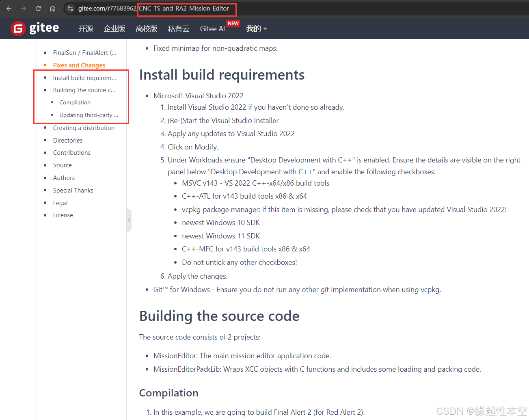The width and height of the screenshot is (529, 420).
Task: Click 'C++-ATL for v143 build tools' item
Action: point(244,196)
